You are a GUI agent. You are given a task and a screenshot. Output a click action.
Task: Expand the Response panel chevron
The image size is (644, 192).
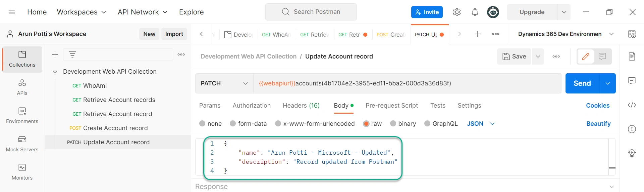tap(612, 187)
